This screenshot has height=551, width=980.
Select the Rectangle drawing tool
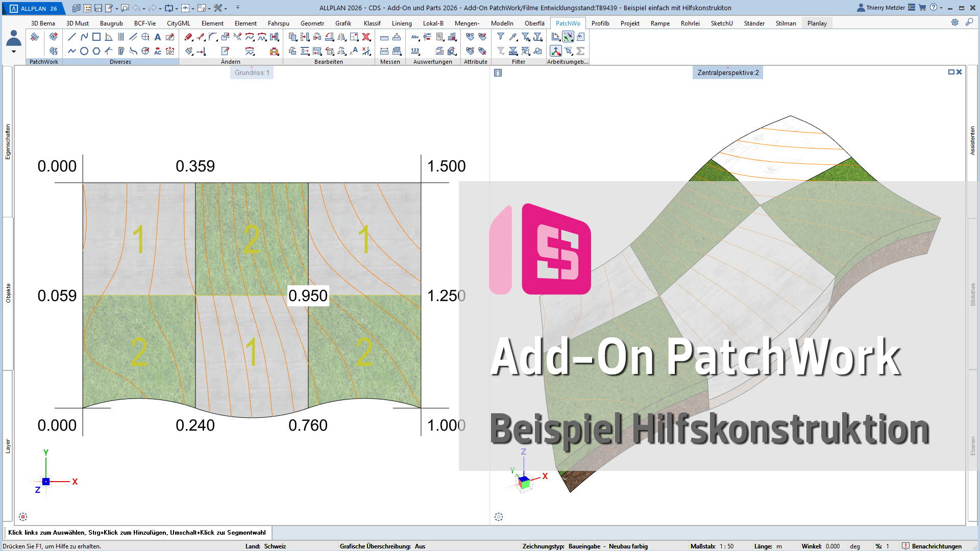(x=96, y=37)
